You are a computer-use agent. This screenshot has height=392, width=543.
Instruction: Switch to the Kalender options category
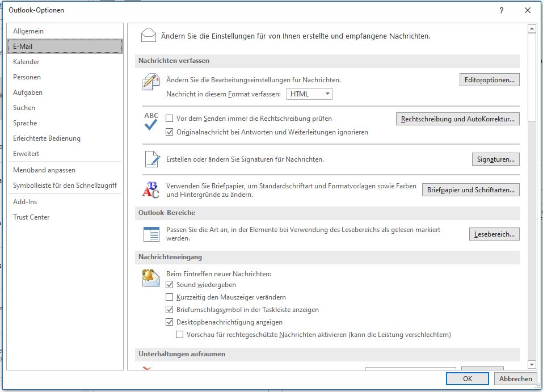[65, 62]
